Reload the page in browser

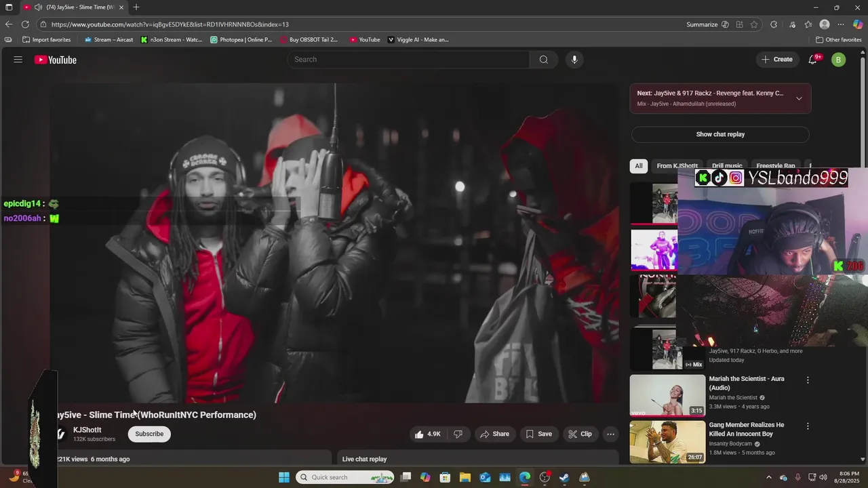point(25,24)
